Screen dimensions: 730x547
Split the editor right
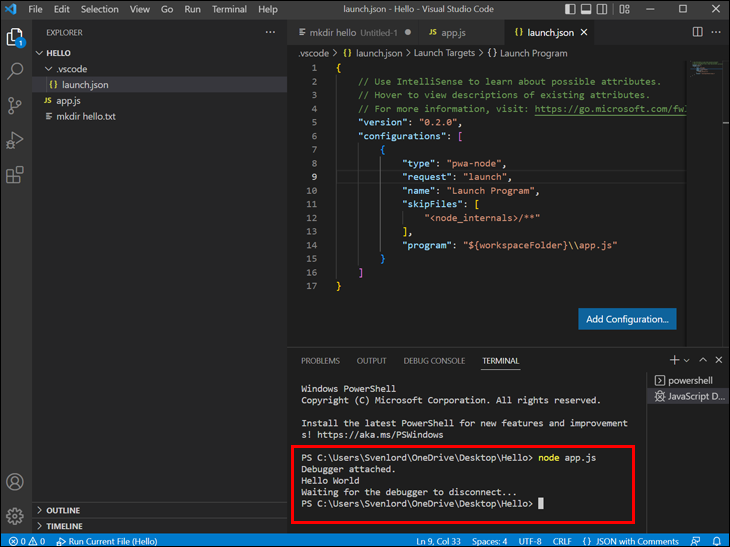pyautogui.click(x=698, y=32)
